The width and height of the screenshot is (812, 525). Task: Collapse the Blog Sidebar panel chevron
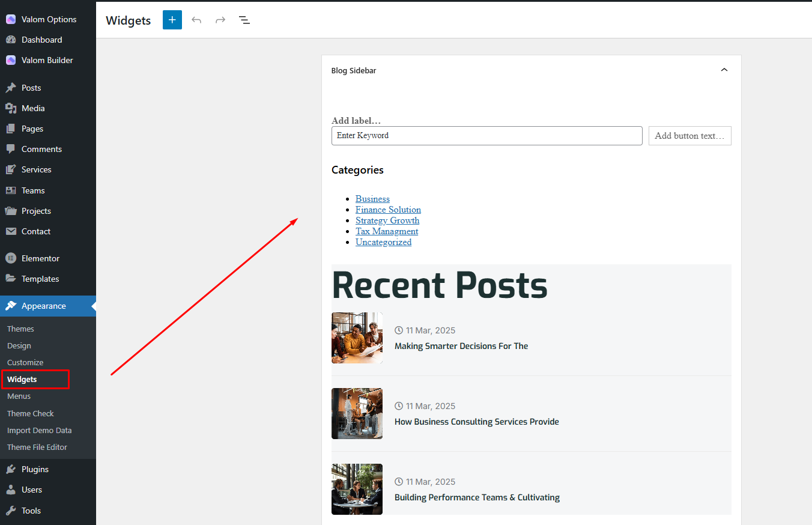724,70
